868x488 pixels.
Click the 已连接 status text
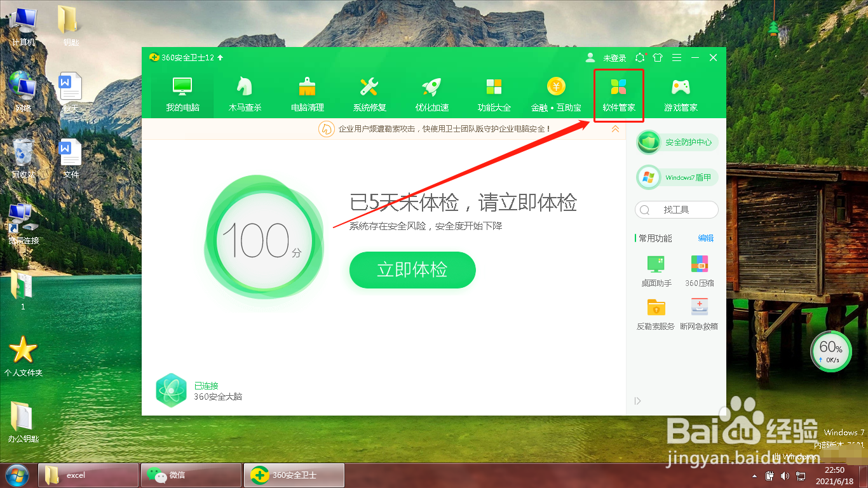[x=206, y=386]
